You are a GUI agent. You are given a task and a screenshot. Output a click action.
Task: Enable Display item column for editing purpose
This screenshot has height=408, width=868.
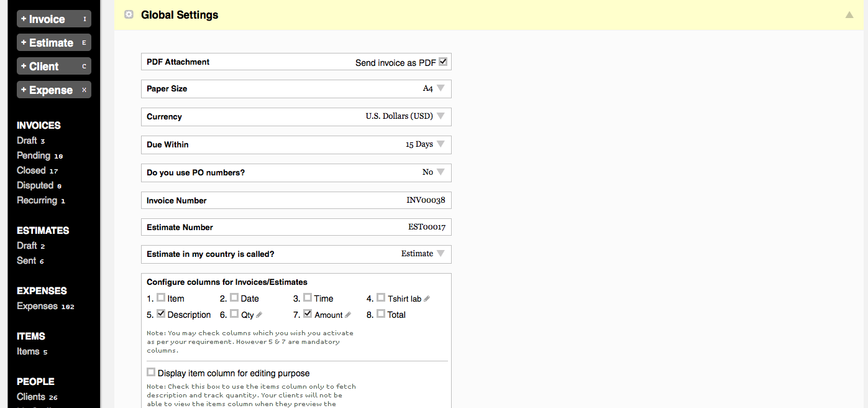(151, 373)
